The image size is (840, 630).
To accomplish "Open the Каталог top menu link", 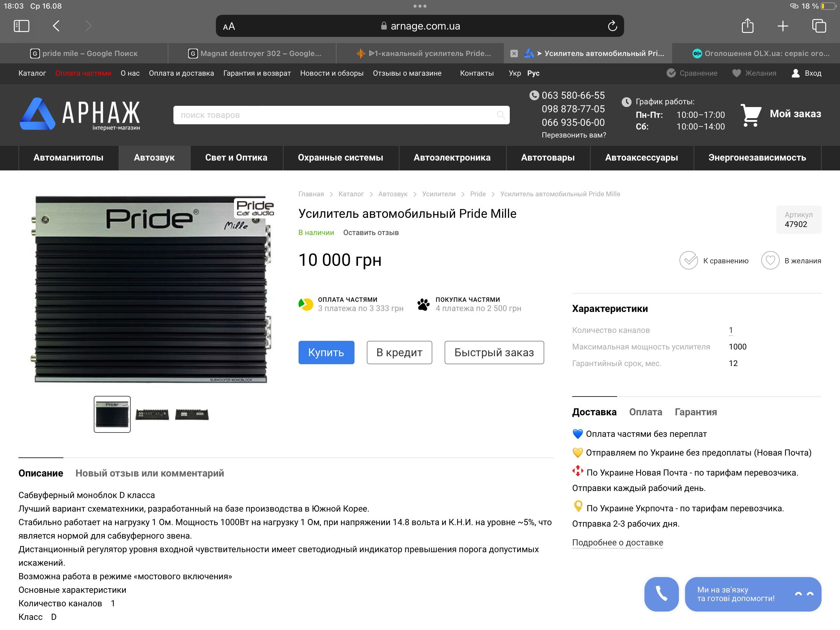I will pos(32,73).
